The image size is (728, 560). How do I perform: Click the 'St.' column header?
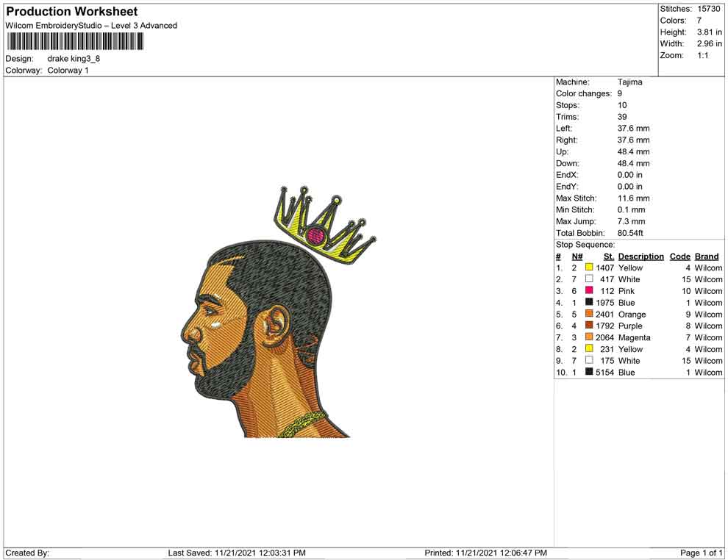coord(609,256)
